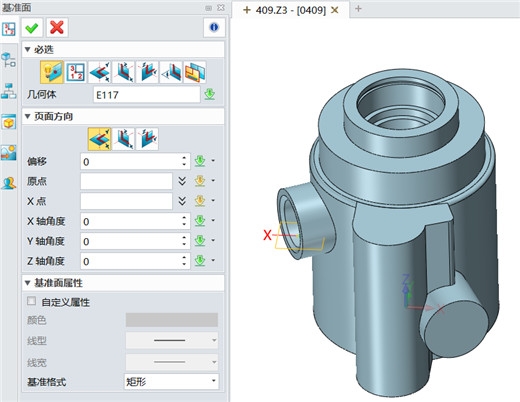This screenshot has width=520, height=402.
Task: Cancel with the red X button
Action: tap(57, 28)
